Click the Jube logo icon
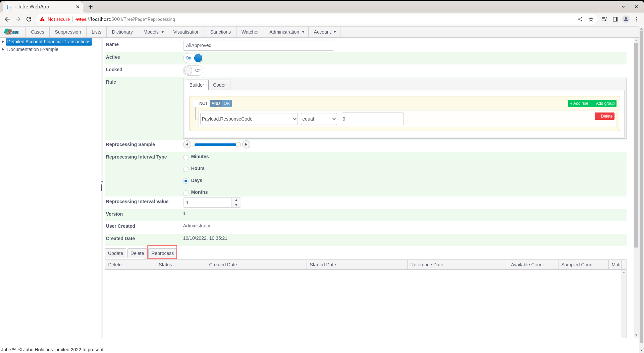The image size is (644, 353). pos(12,32)
